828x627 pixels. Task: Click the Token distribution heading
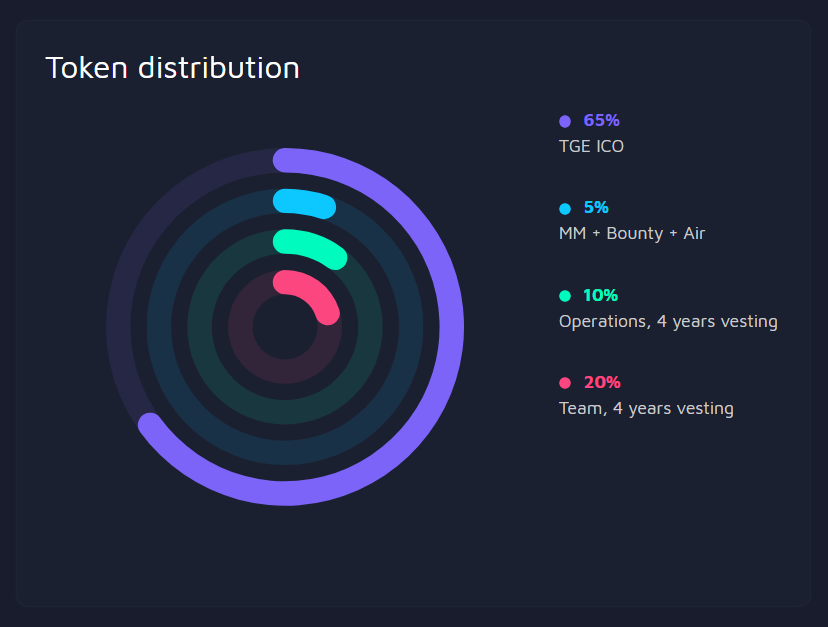(x=172, y=68)
